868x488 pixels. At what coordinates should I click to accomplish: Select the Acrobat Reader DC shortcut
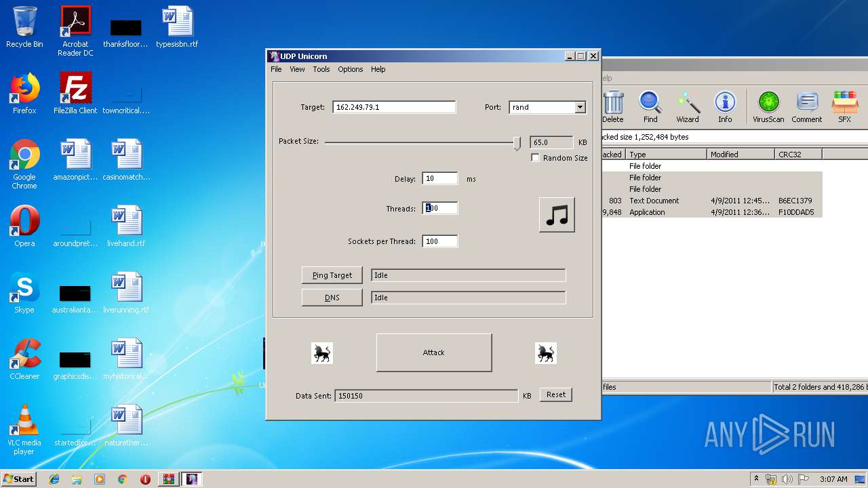pyautogui.click(x=75, y=31)
